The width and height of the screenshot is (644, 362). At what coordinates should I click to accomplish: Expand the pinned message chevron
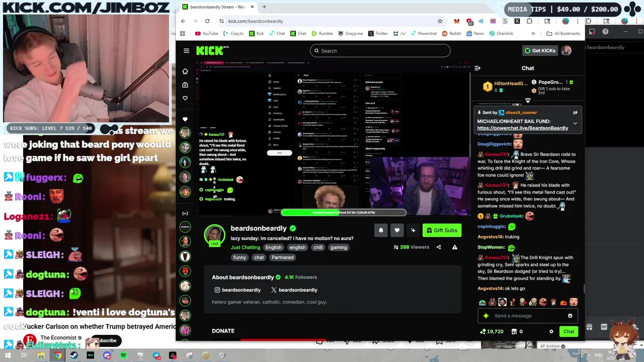575,123
